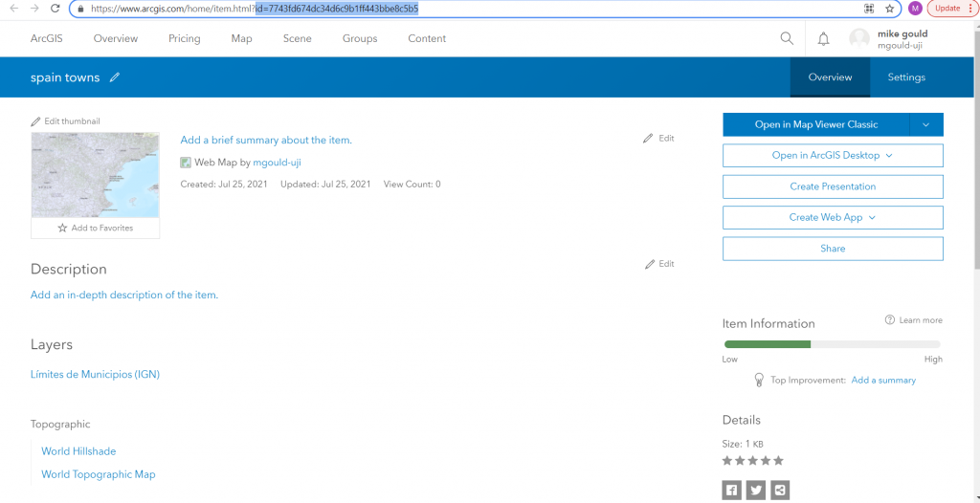Screen dimensions: 980x503
Task: Open the notifications bell icon
Action: 824,39
